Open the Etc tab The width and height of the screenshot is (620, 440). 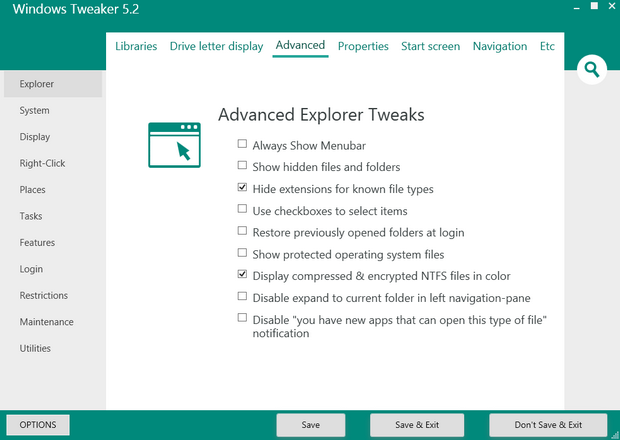547,46
